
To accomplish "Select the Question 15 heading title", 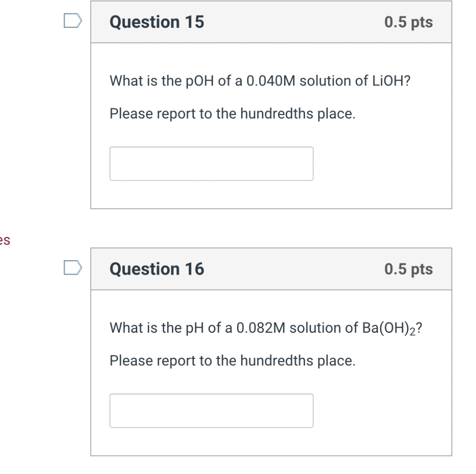I will [157, 22].
